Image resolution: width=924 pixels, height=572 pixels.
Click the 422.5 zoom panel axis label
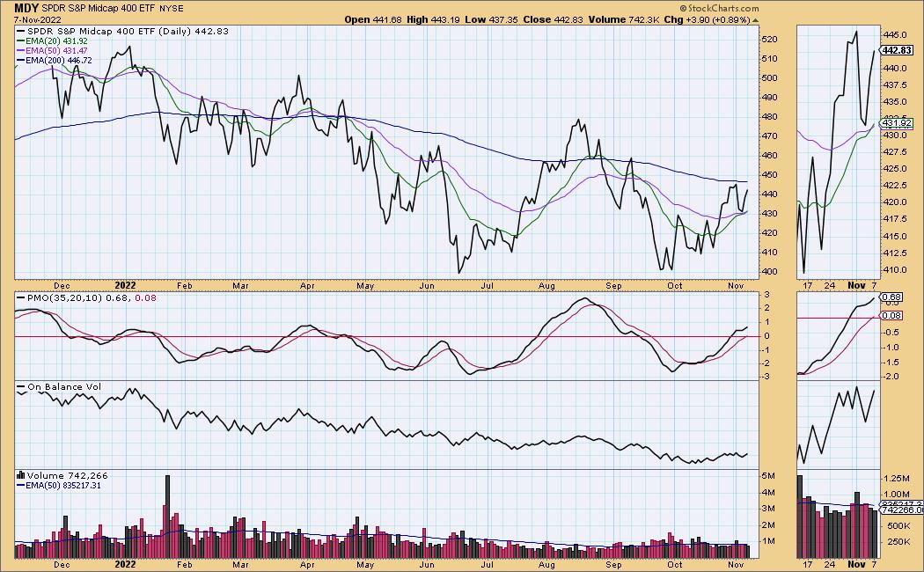(896, 185)
